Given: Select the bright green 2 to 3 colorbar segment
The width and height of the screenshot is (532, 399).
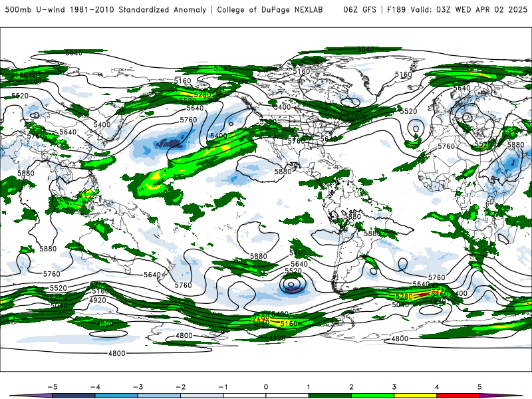Looking at the screenshot, I should point(373,396).
